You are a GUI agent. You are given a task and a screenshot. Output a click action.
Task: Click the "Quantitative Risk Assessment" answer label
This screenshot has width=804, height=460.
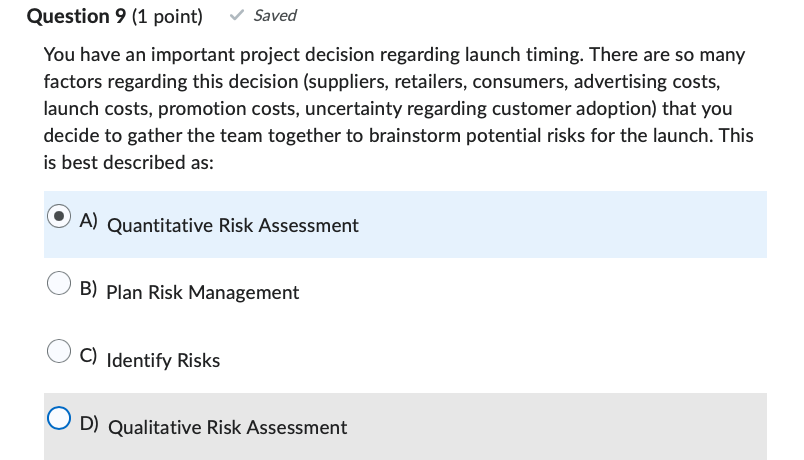tap(232, 226)
